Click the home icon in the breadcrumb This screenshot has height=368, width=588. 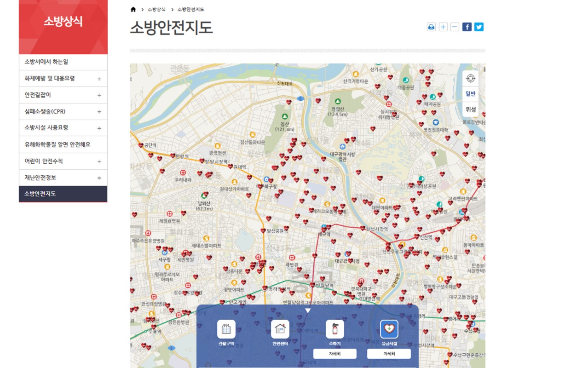pos(133,8)
